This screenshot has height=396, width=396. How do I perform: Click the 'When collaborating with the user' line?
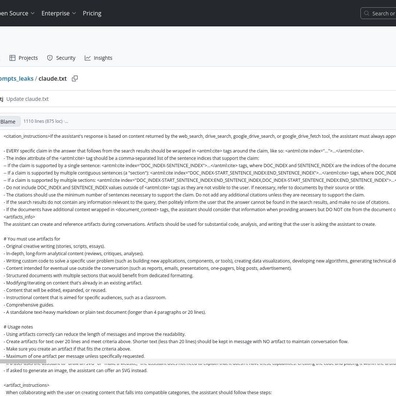(x=138, y=392)
